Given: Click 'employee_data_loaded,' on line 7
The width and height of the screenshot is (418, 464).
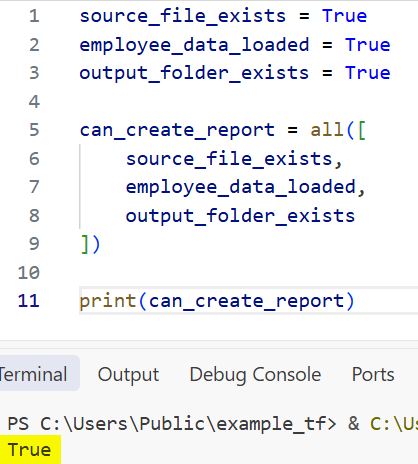Looking at the screenshot, I should pos(246,187).
